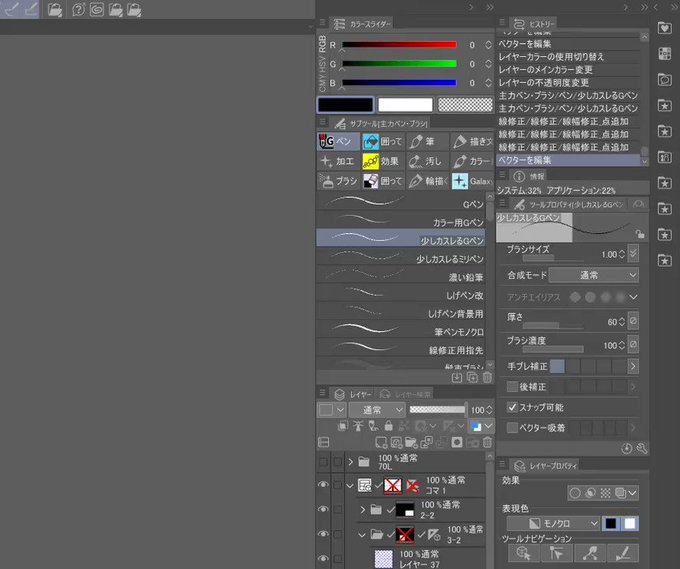
Task: Click the black main color swatch
Action: [345, 105]
